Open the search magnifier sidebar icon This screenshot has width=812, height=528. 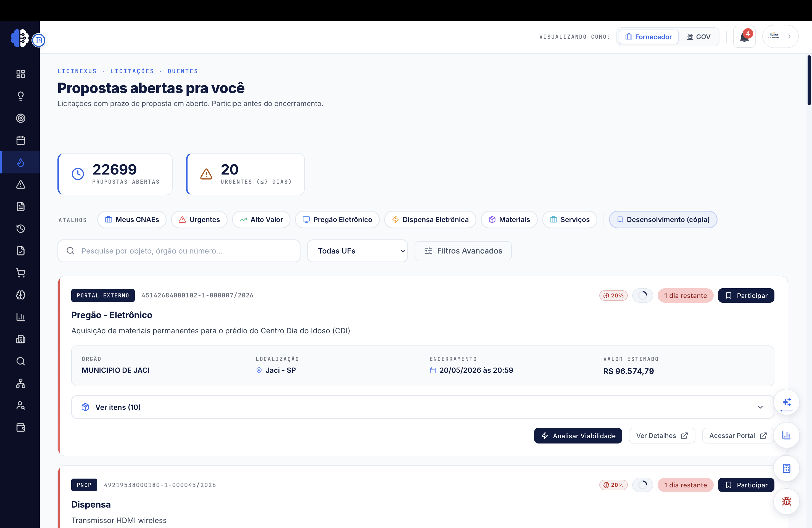20,361
